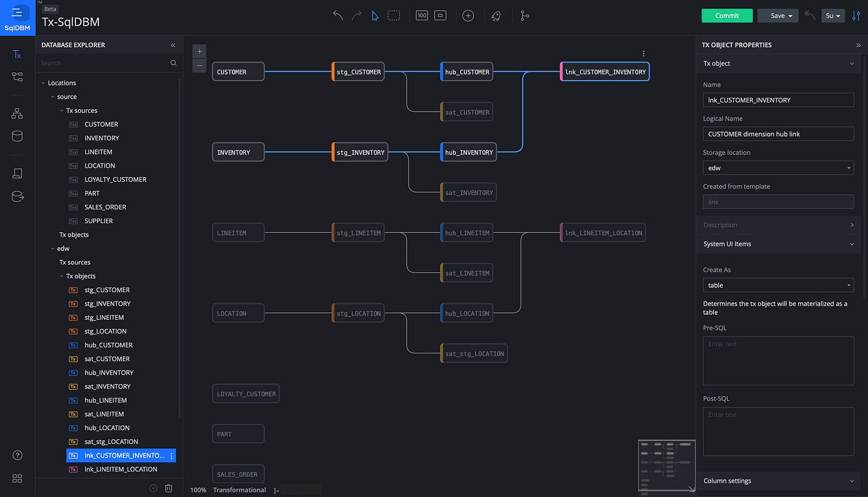This screenshot has width=868, height=497.
Task: Select the hub_INVENTORY node on the canvas
Action: click(x=469, y=152)
